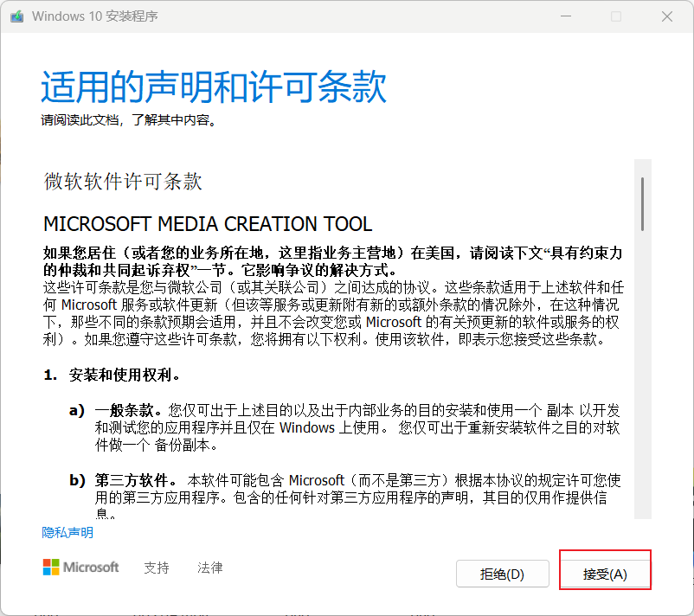This screenshot has height=616, width=694.
Task: Click the 接受(A) accept button
Action: (x=605, y=574)
